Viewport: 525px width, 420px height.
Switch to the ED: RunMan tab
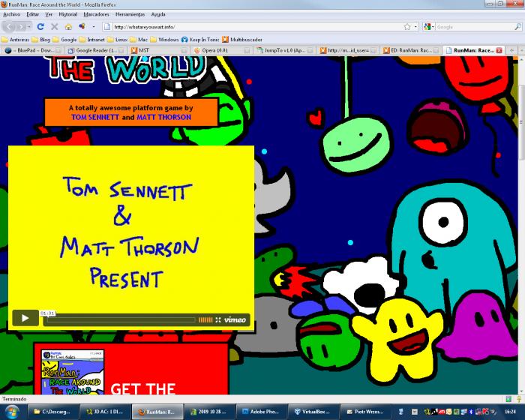click(411, 50)
